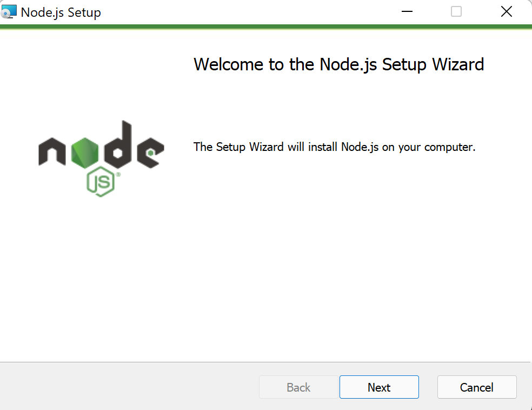
Task: Click the green JS hexagon badge
Action: click(x=101, y=183)
